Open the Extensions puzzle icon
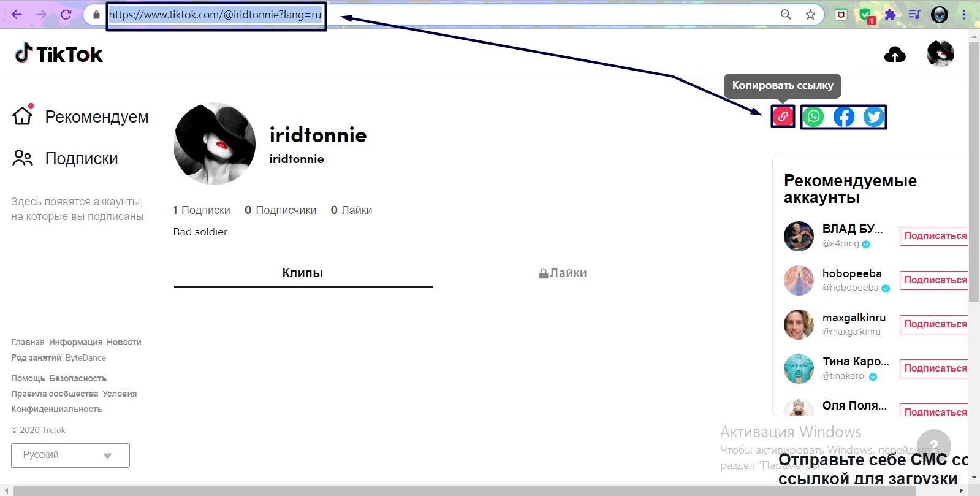This screenshot has width=980, height=496. (890, 15)
